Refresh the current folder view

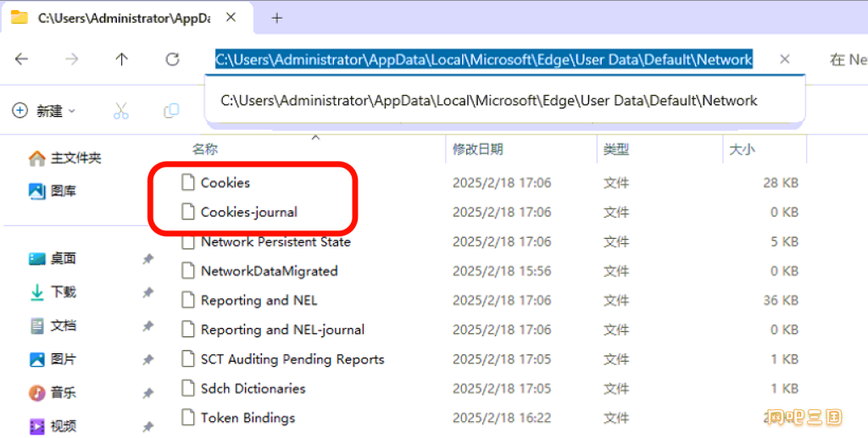coord(173,59)
